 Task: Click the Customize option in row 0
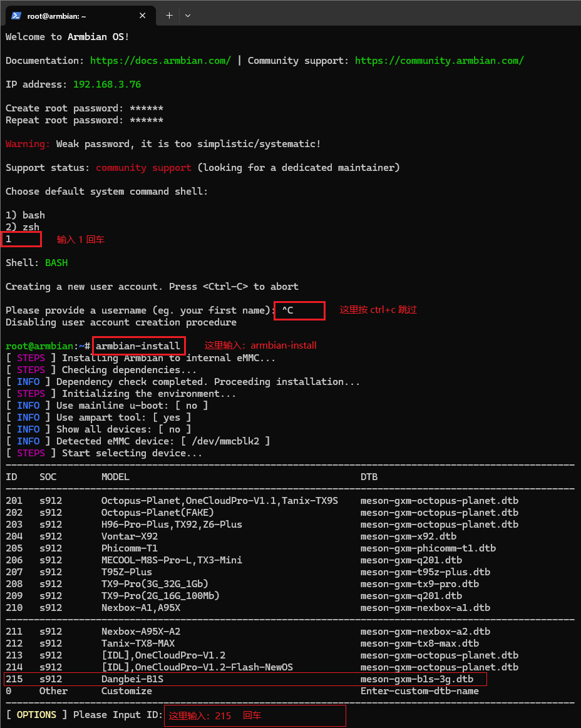pyautogui.click(x=126, y=691)
